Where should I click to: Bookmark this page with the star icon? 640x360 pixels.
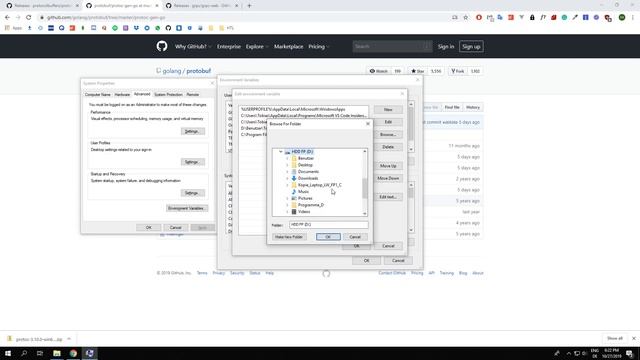pyautogui.click(x=466, y=18)
